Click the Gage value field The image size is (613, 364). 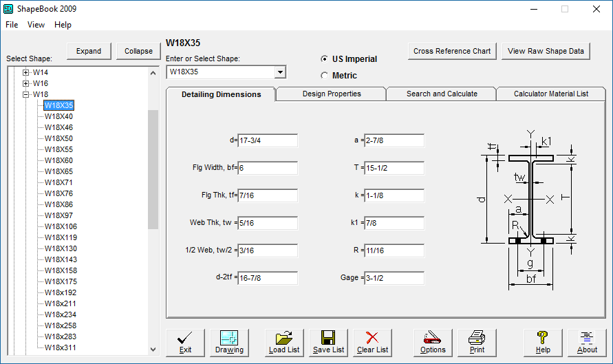394,278
